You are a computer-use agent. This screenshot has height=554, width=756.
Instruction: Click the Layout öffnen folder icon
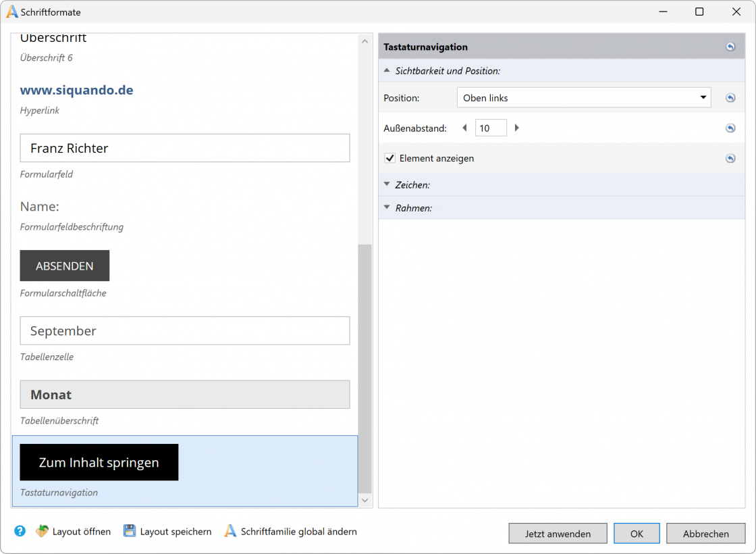(x=42, y=531)
